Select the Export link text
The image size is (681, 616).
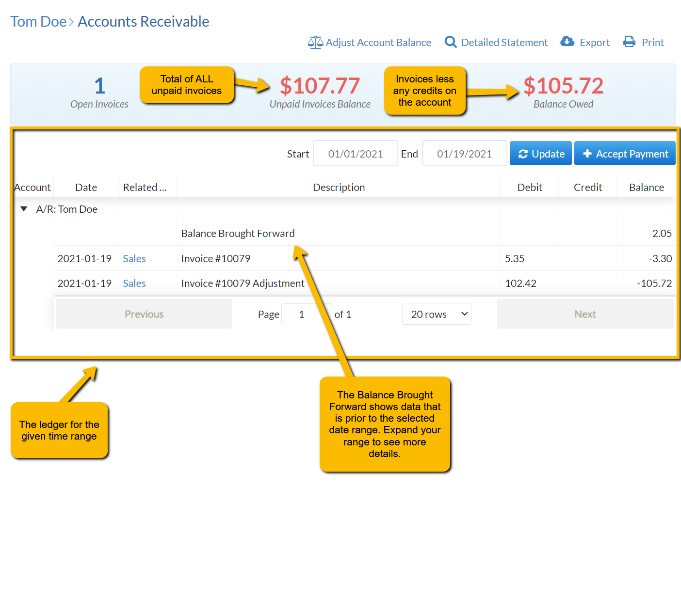pyautogui.click(x=595, y=43)
